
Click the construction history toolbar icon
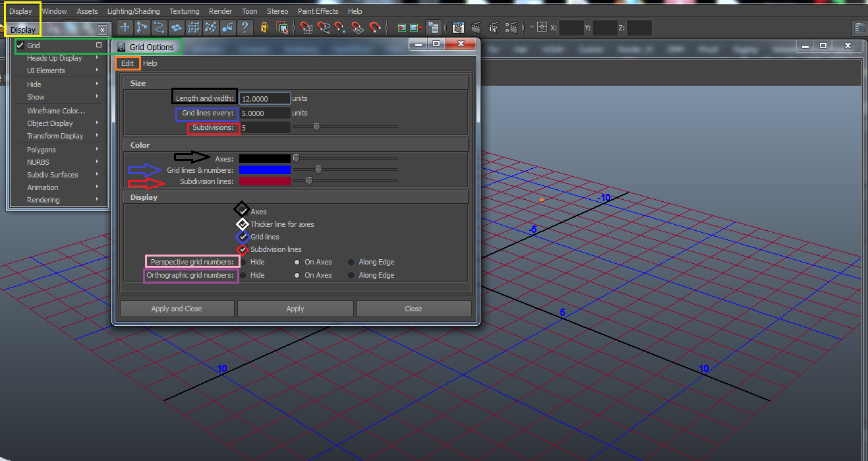click(x=433, y=28)
